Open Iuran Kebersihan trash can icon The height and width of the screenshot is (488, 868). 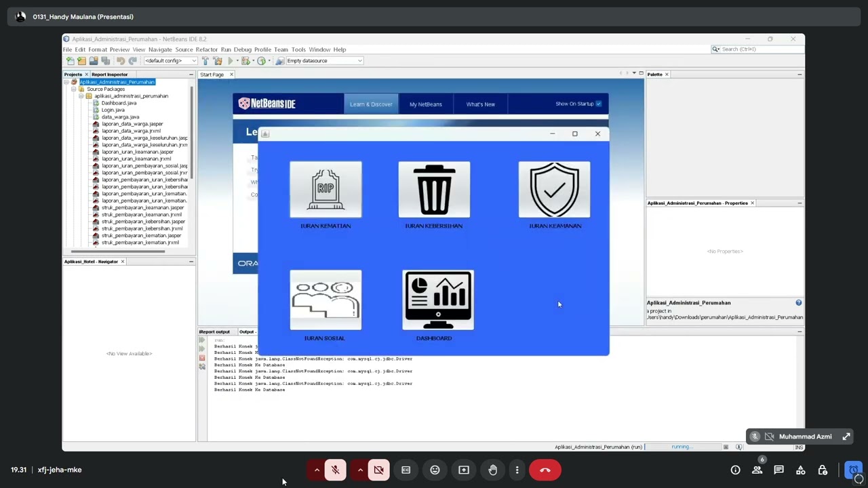point(434,189)
